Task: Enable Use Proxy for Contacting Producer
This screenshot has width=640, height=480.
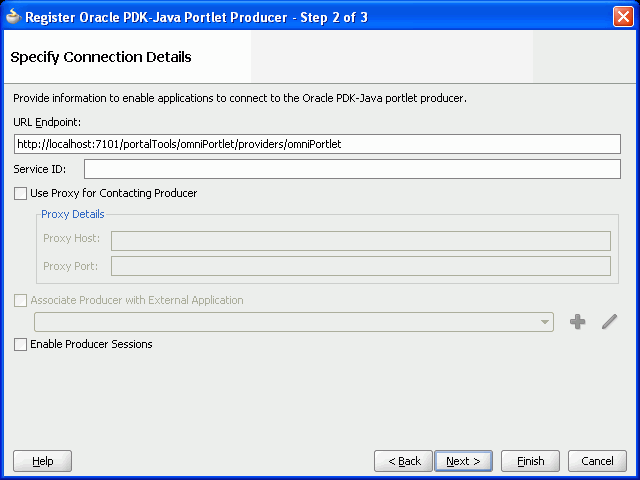Action: tap(20, 193)
